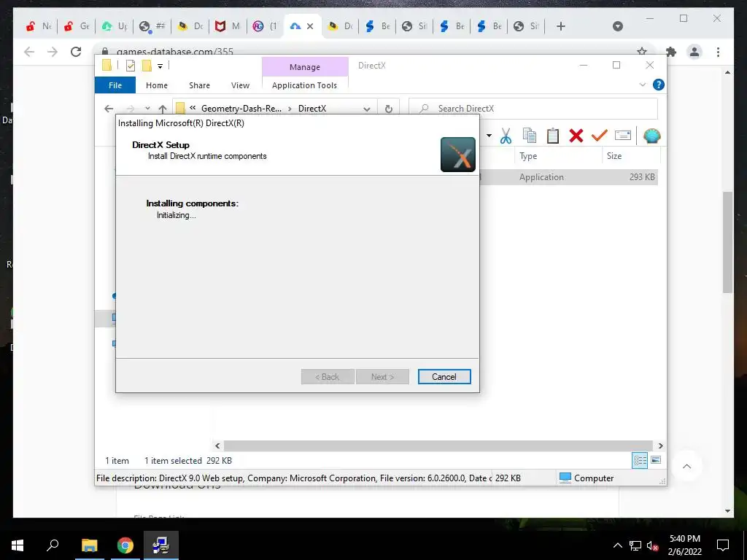Click Chrome icon on taskbar
The image size is (747, 560).
tap(125, 545)
